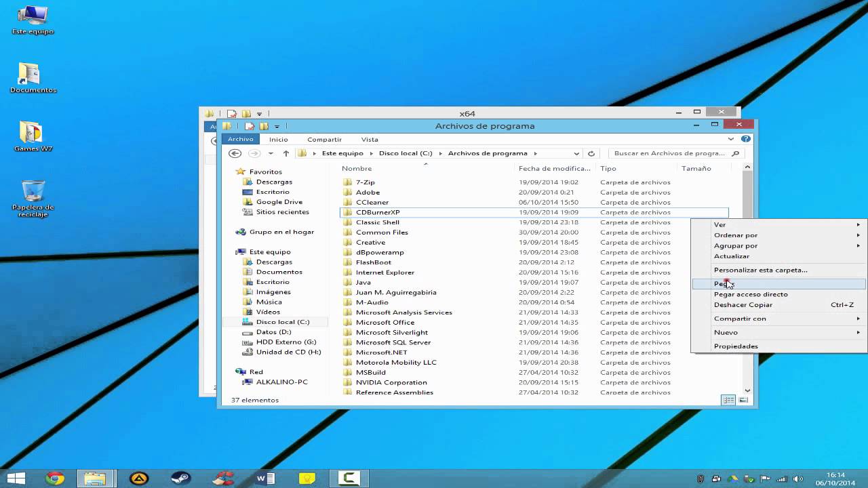Open the Archivo ribbon tab

pos(241,139)
